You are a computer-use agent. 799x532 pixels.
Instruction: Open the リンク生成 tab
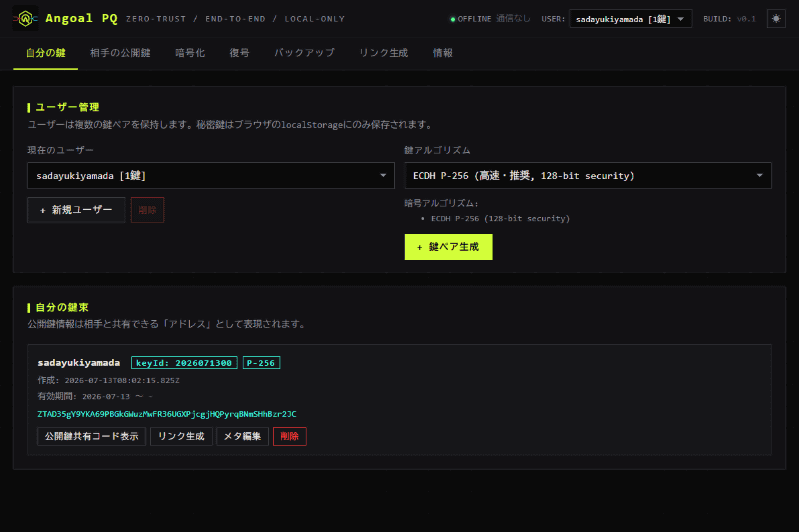[384, 53]
